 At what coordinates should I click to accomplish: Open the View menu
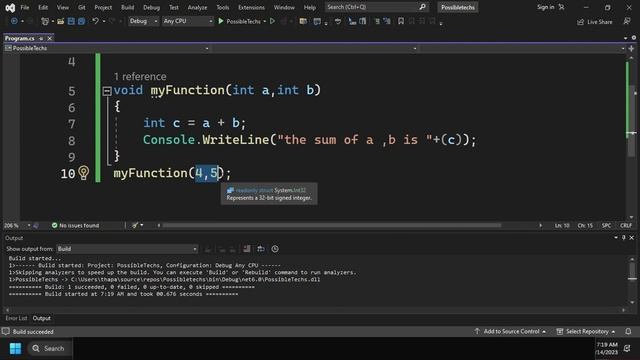coord(62,7)
